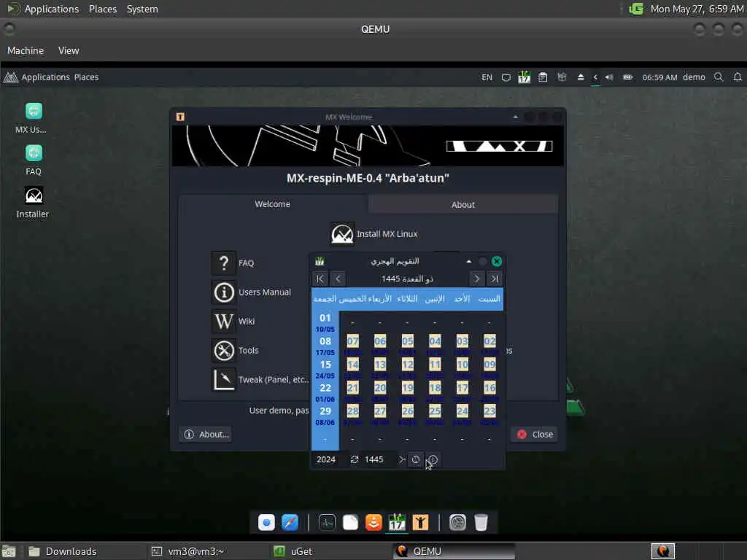Image resolution: width=747 pixels, height=560 pixels.
Task: Click the About... button in MX Welcome
Action: click(206, 435)
